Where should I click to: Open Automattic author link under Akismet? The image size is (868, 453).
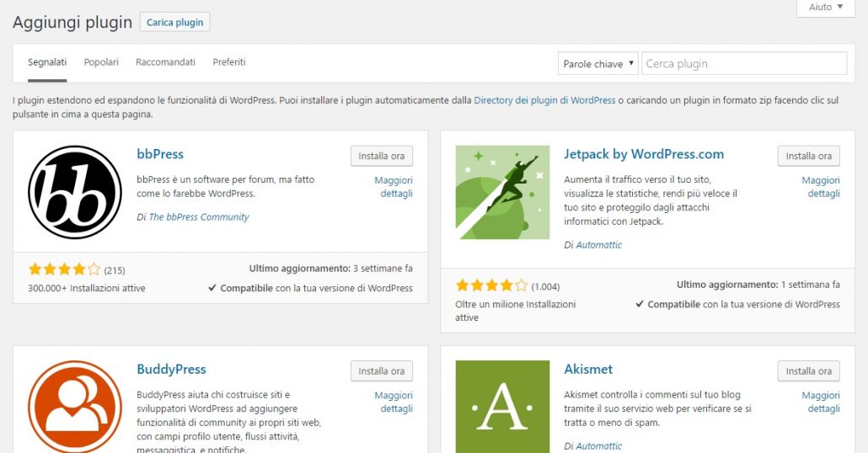599,445
